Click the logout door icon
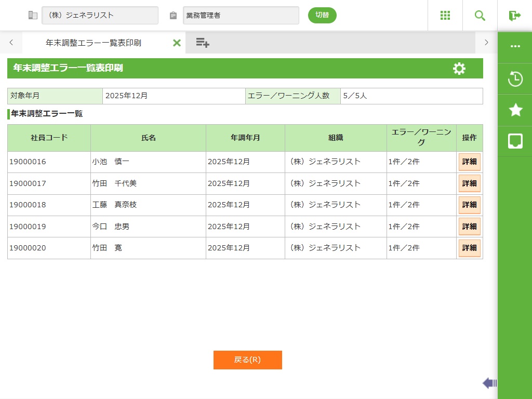 click(x=515, y=16)
